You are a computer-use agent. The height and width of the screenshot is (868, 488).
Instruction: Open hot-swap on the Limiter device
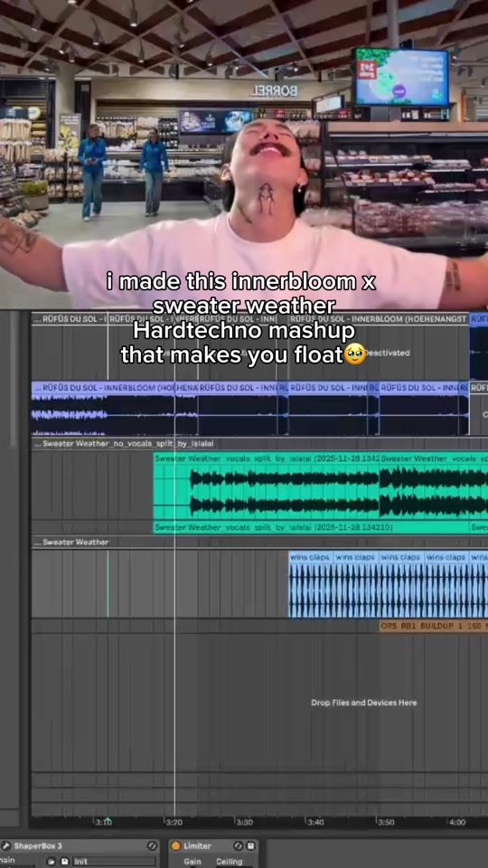point(239,846)
